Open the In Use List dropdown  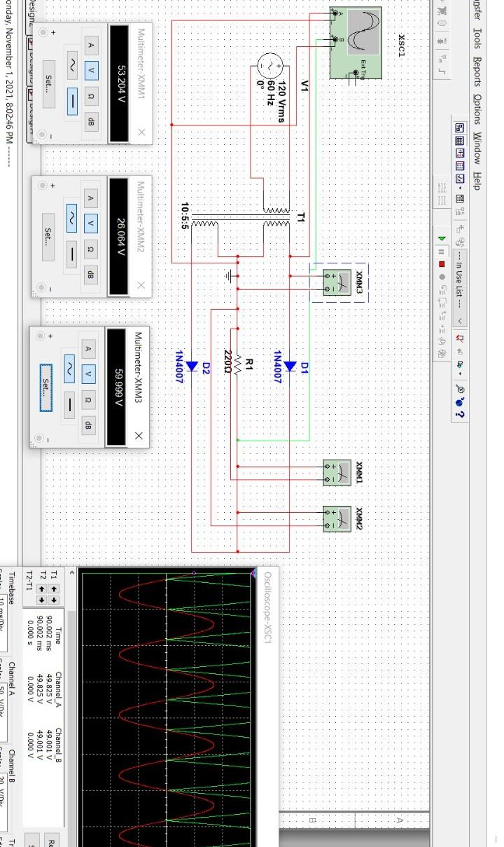pos(460,287)
